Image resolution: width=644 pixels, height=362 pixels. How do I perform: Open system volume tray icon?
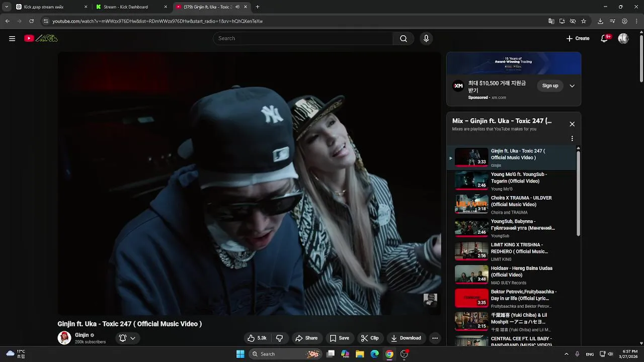coord(610,354)
